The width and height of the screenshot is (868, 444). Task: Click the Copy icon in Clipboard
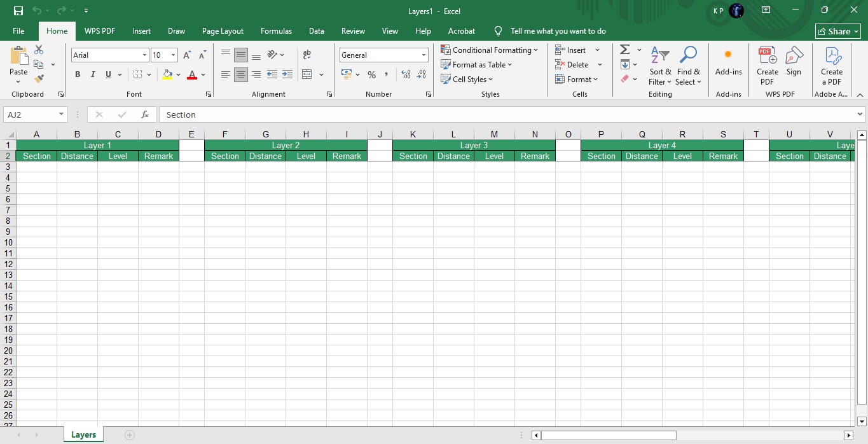39,64
